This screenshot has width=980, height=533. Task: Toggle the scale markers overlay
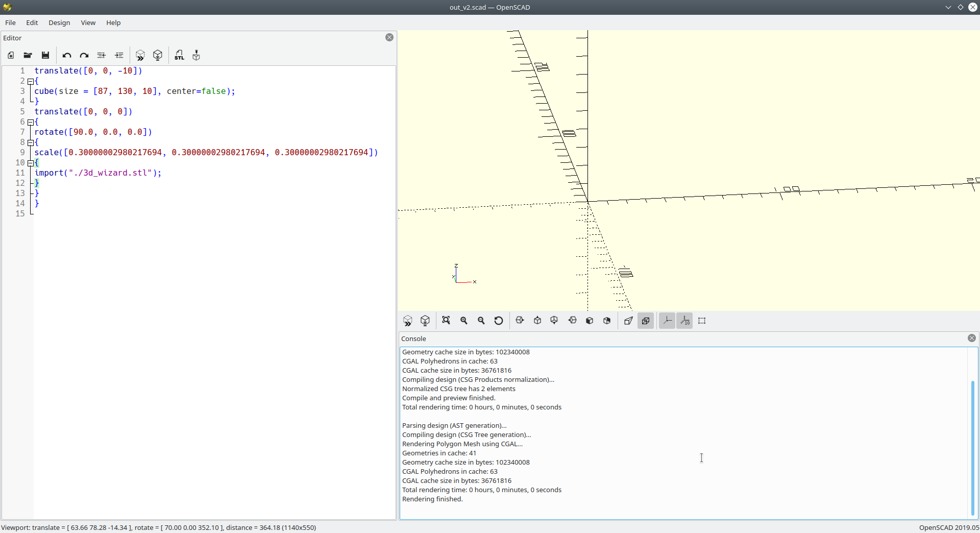click(684, 321)
